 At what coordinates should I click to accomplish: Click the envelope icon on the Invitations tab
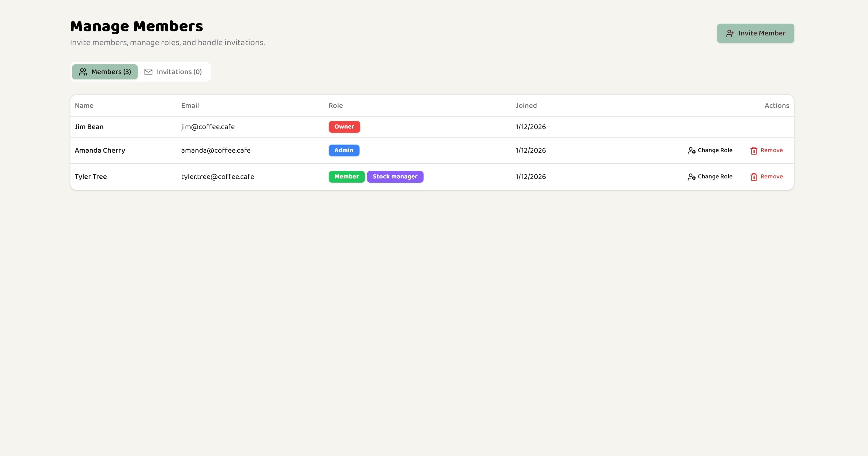tap(148, 72)
